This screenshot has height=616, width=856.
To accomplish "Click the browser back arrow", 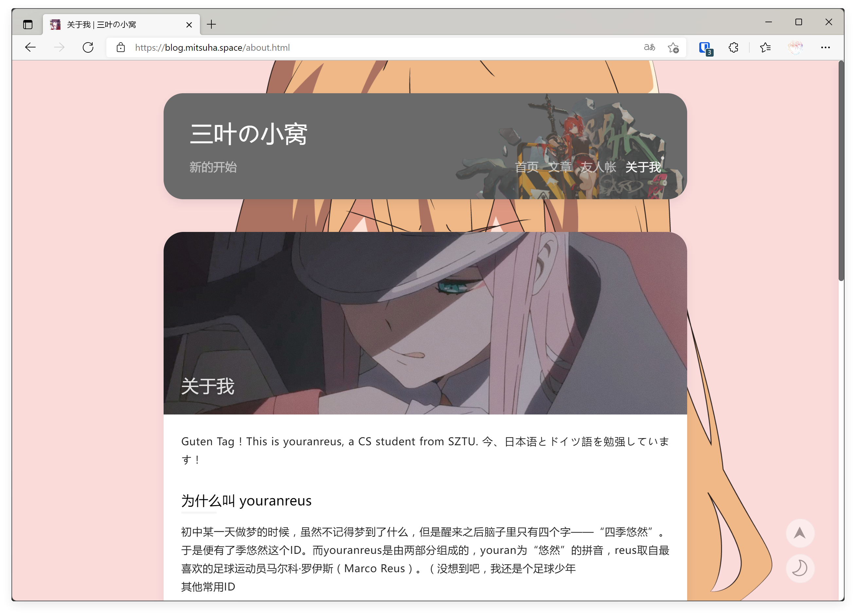I will (30, 47).
